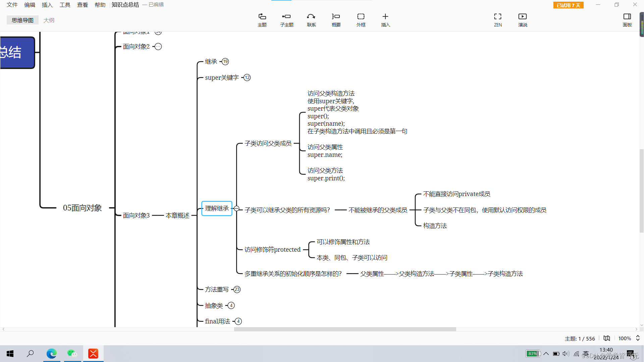
Task: Start 演说 (Pitch) presentation mode
Action: pos(523,20)
